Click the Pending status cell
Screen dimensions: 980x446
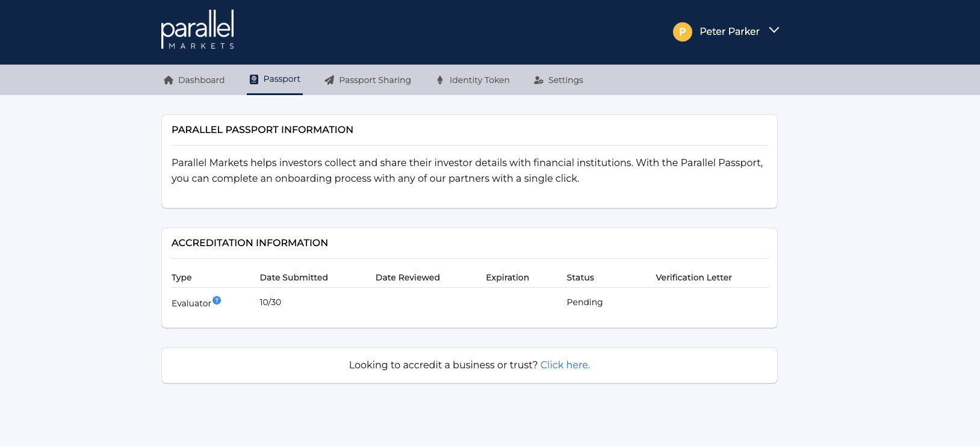point(585,302)
